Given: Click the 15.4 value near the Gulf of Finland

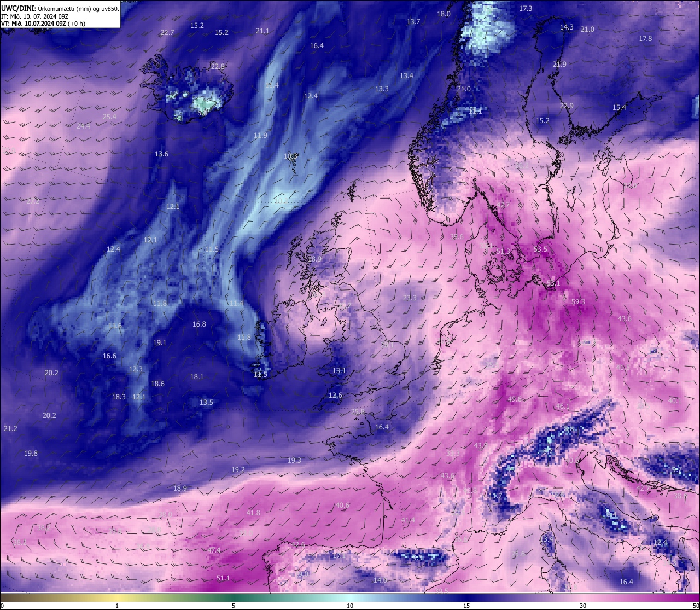Looking at the screenshot, I should 619,108.
